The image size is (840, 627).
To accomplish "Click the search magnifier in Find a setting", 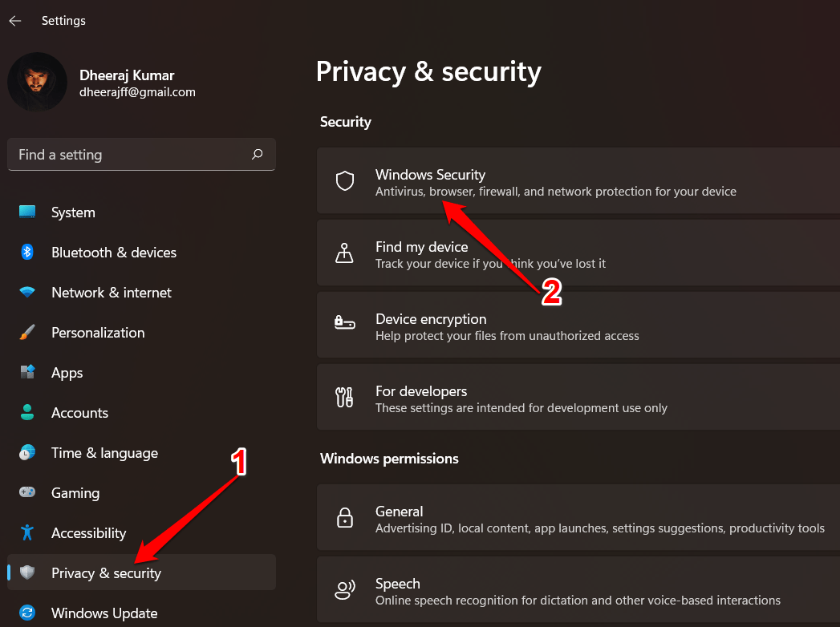I will [x=257, y=154].
